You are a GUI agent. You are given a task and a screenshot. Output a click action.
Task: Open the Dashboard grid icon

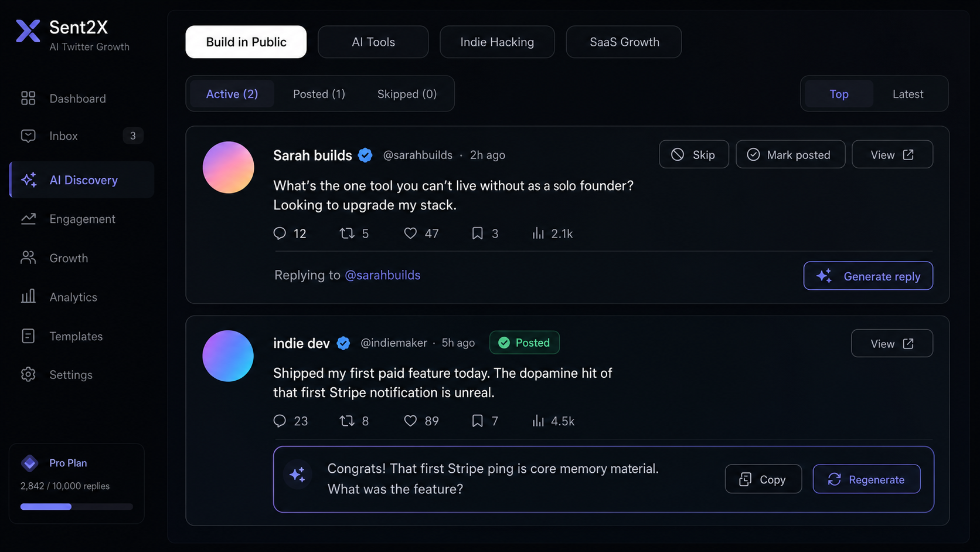click(x=28, y=98)
